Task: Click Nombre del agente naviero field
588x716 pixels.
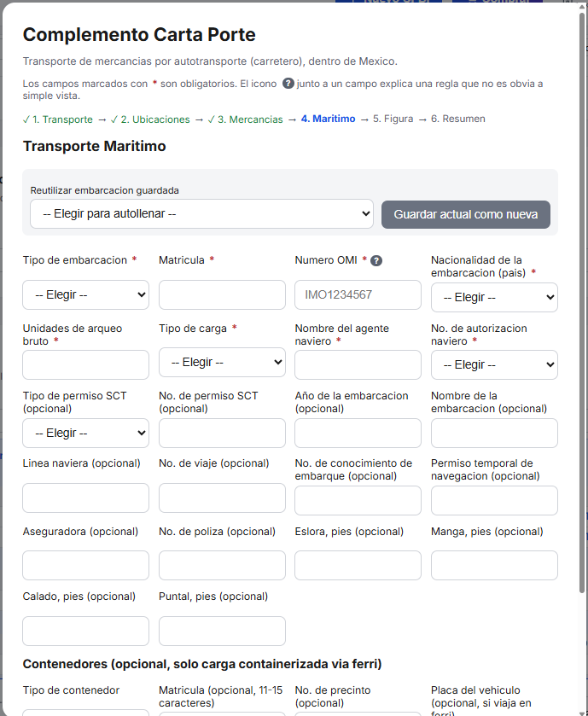Action: click(358, 364)
